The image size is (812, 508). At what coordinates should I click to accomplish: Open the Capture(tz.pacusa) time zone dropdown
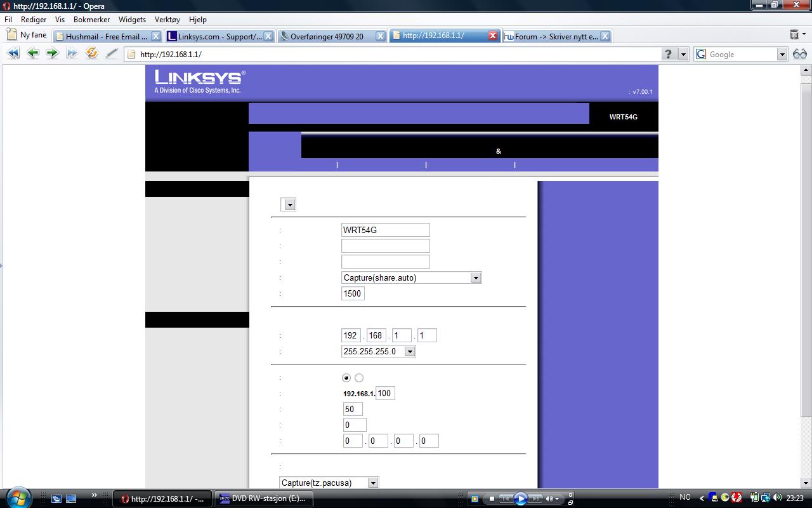point(329,483)
